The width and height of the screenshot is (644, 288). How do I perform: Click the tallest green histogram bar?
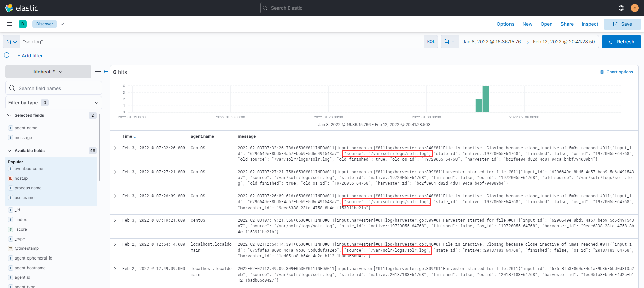pyautogui.click(x=486, y=99)
